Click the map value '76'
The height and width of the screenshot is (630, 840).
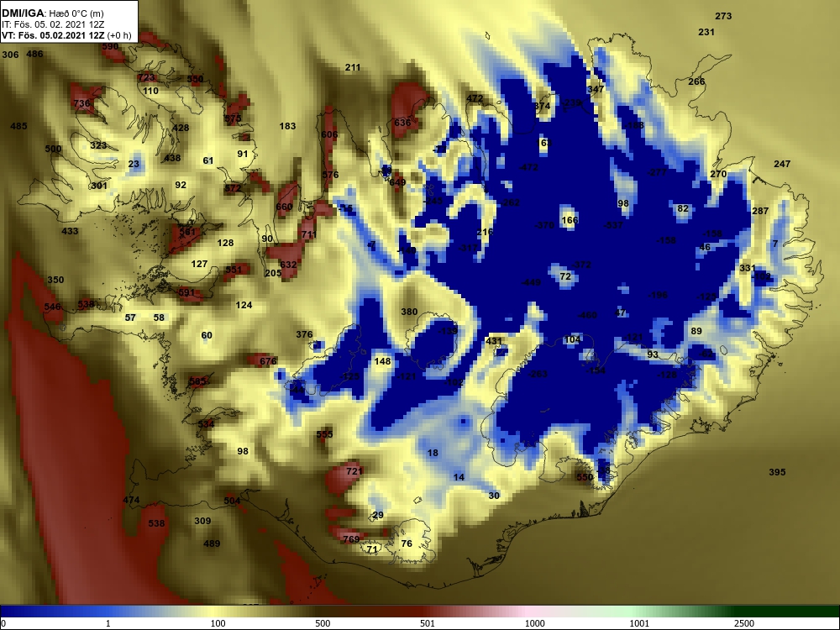tap(407, 543)
